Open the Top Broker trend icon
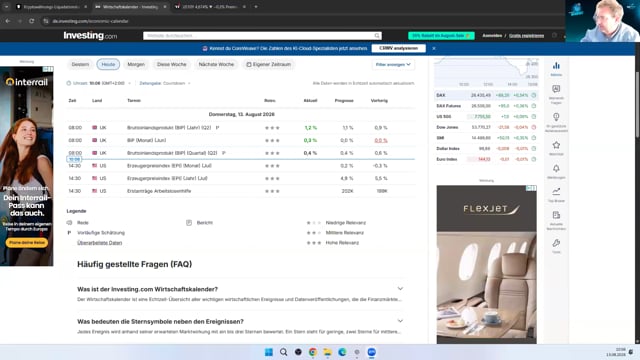640x360 pixels. tap(556, 191)
